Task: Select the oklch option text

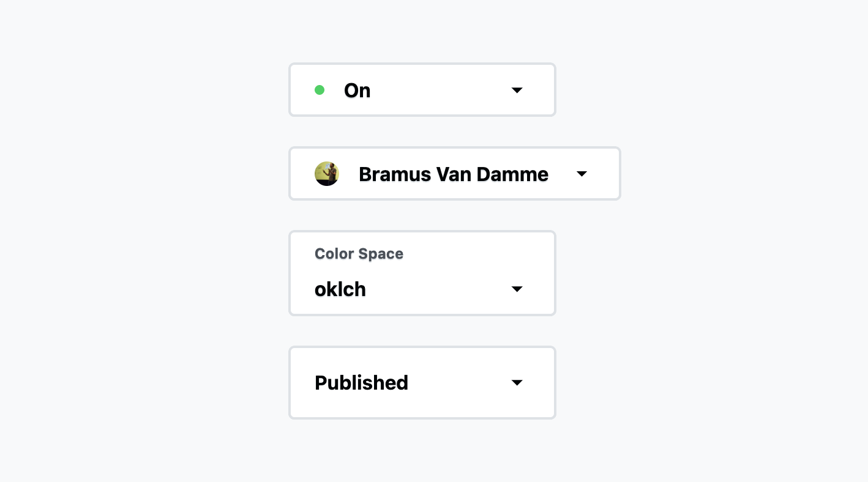Action: click(340, 289)
